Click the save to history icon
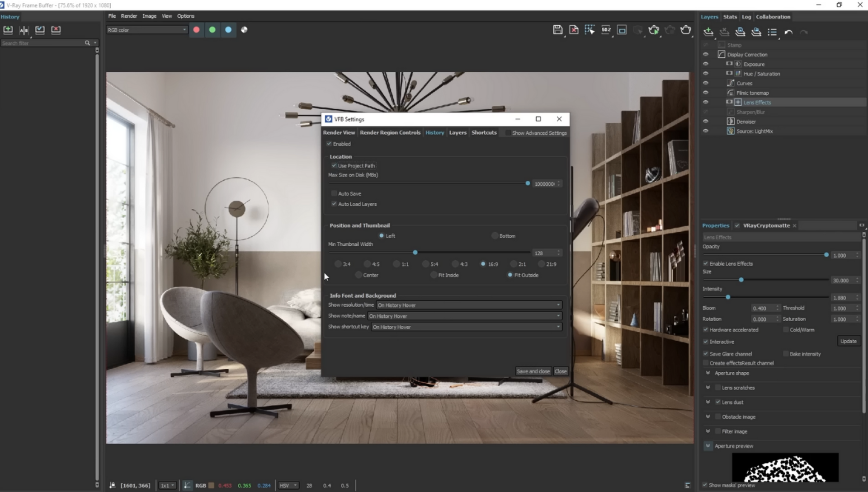Image resolution: width=868 pixels, height=492 pixels. tap(8, 30)
